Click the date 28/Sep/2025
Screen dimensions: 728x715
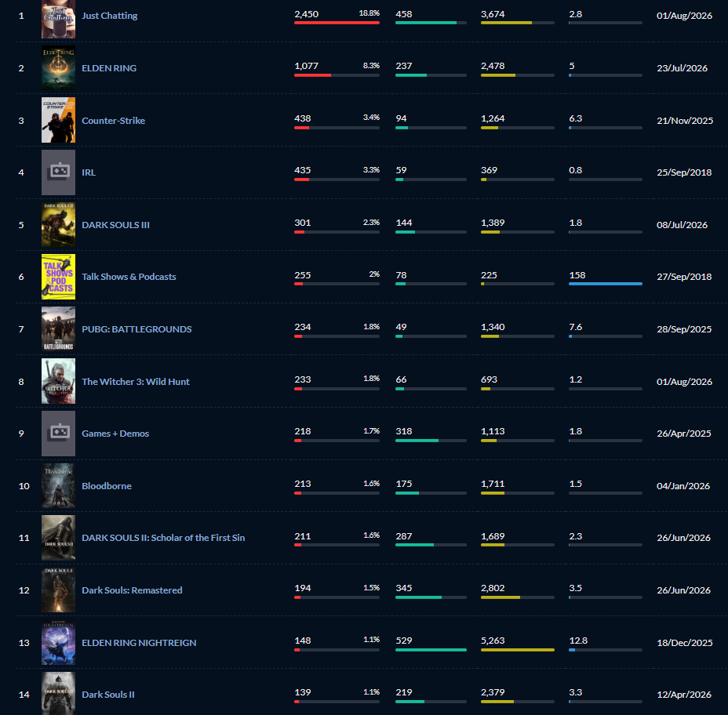684,329
